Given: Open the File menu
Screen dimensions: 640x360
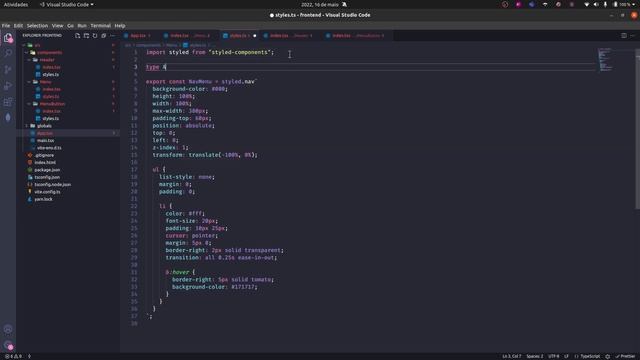Looking at the screenshot, I should tap(6, 25).
